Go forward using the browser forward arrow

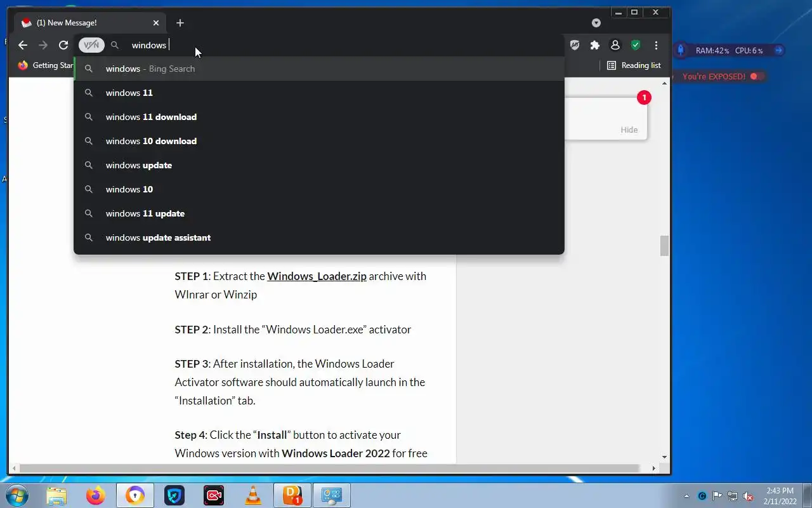tap(43, 45)
